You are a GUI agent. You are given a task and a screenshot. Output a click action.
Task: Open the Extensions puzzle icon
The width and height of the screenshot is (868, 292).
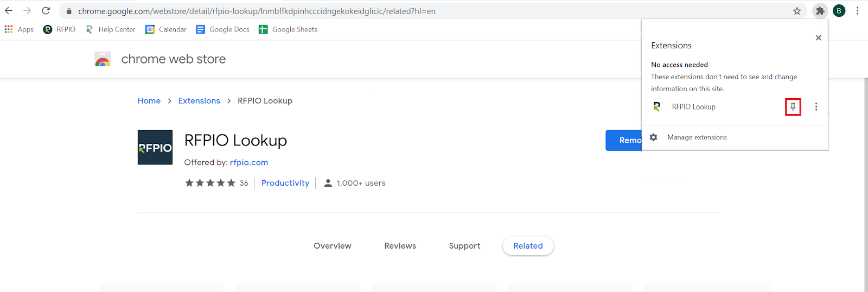820,11
